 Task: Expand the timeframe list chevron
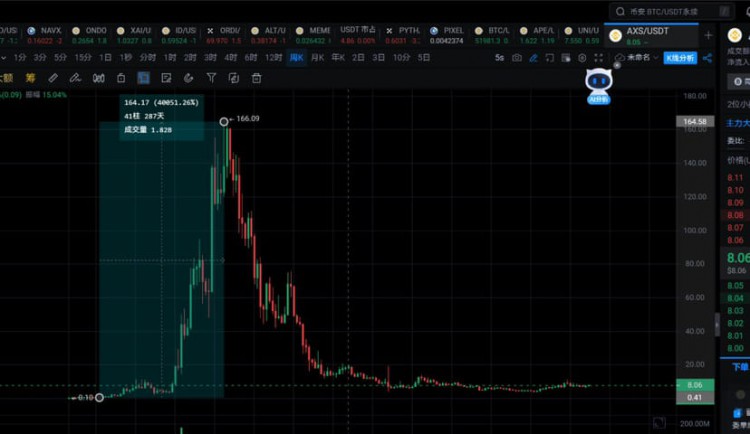3,57
